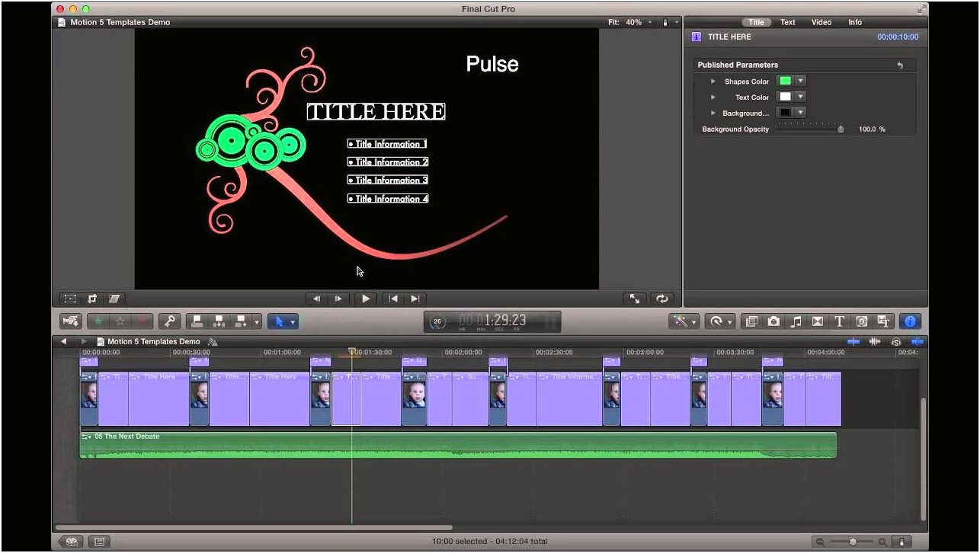The image size is (980, 553).
Task: Play the viewer in full screen
Action: (x=634, y=299)
